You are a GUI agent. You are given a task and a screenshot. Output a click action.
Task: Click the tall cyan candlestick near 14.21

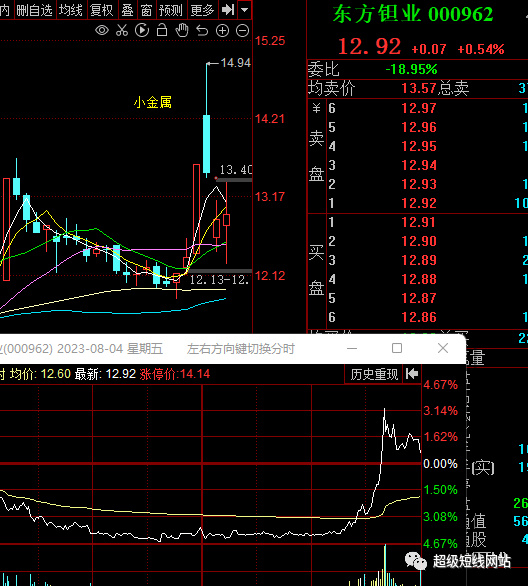point(206,144)
